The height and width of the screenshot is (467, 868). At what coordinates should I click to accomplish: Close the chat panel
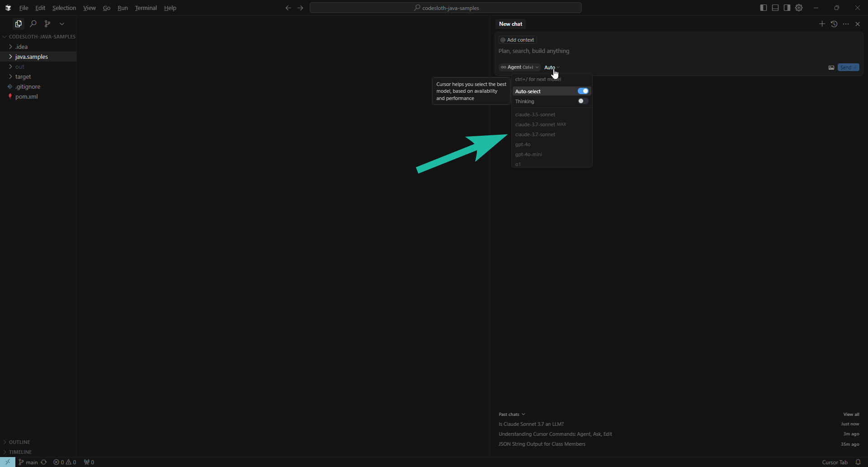click(858, 24)
